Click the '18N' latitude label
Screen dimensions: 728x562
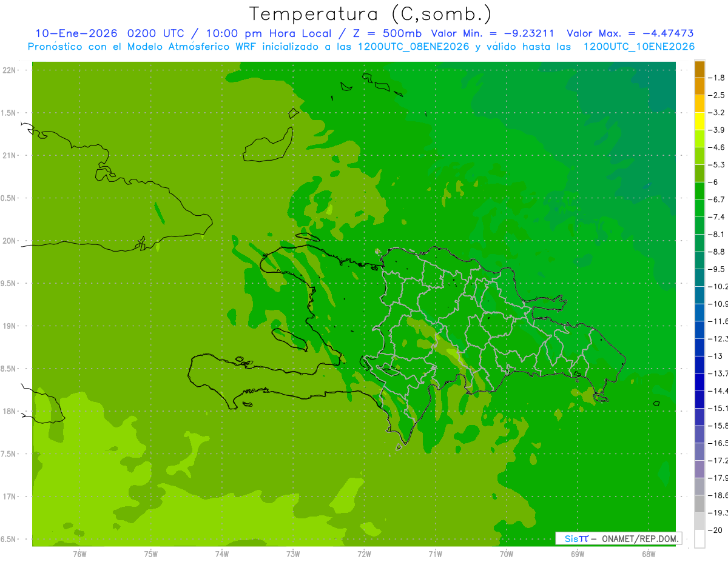click(x=8, y=411)
